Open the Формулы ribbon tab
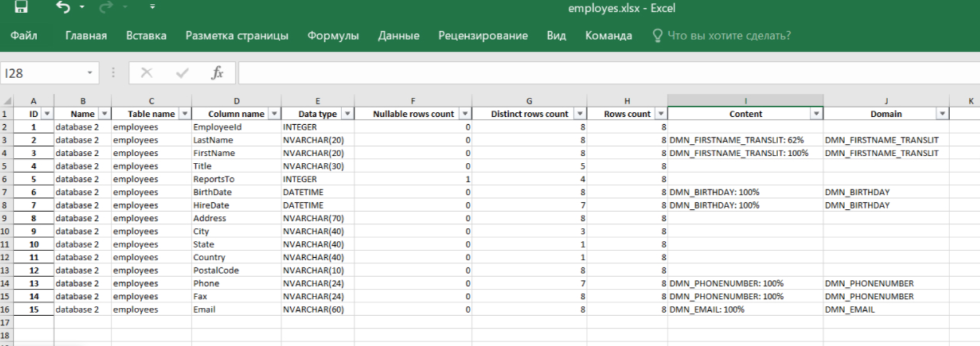The height and width of the screenshot is (346, 980). tap(333, 36)
